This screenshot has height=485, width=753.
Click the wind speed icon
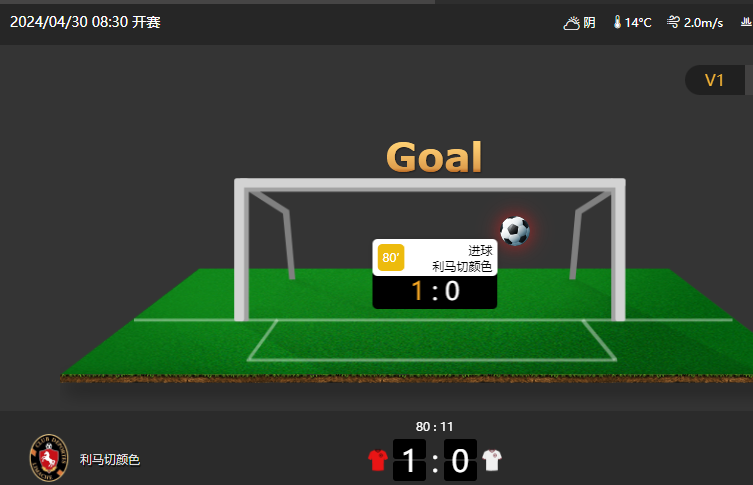673,22
